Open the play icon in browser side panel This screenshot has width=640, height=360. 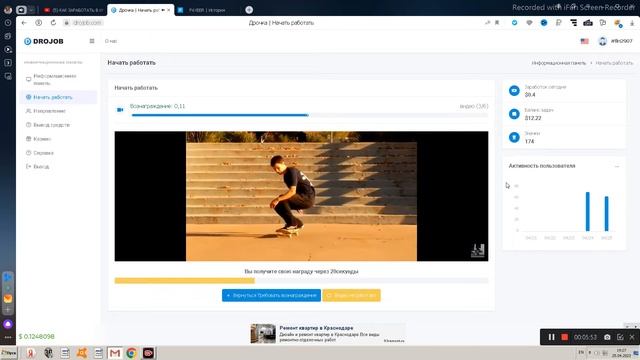click(x=8, y=49)
